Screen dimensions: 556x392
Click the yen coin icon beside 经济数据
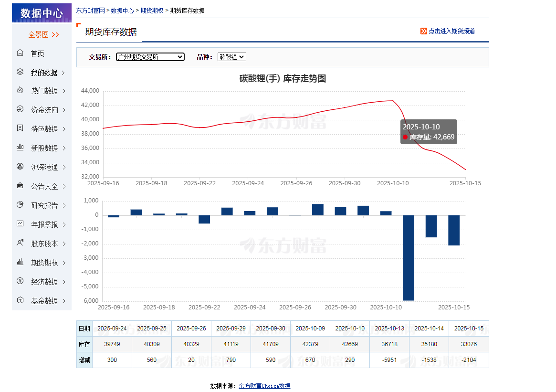pos(20,281)
